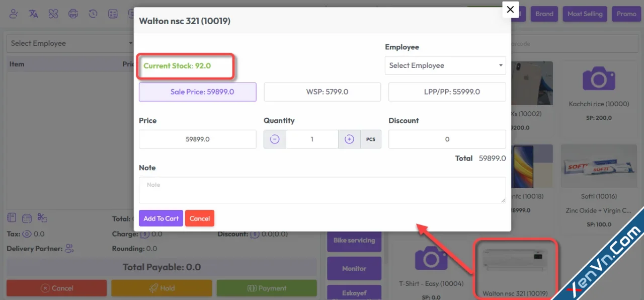The width and height of the screenshot is (644, 300).
Task: Click the scissors icon above Tax
Action: tap(42, 218)
